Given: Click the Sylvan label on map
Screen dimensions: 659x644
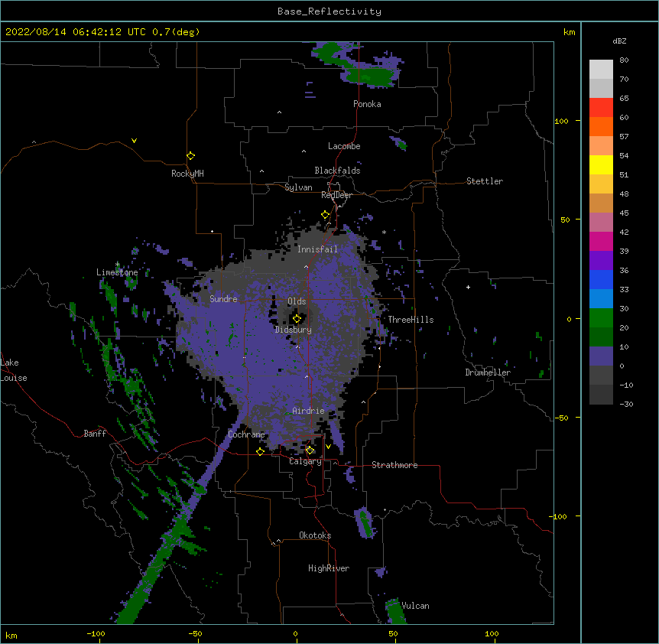Looking at the screenshot, I should coord(298,187).
